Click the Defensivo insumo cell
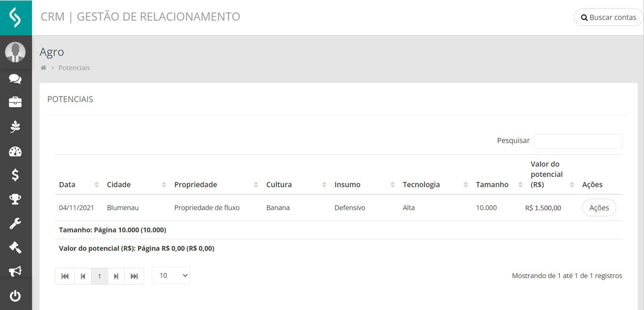This screenshot has height=310, width=644. (x=349, y=208)
